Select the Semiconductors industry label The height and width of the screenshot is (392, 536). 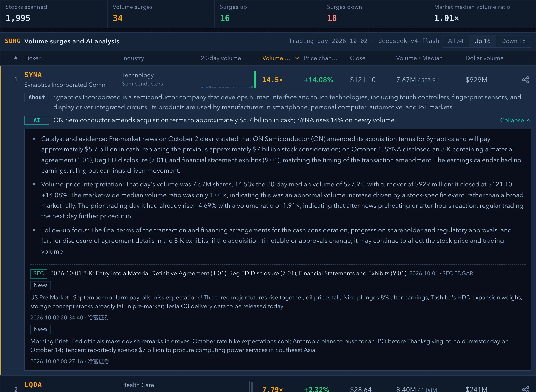click(142, 84)
